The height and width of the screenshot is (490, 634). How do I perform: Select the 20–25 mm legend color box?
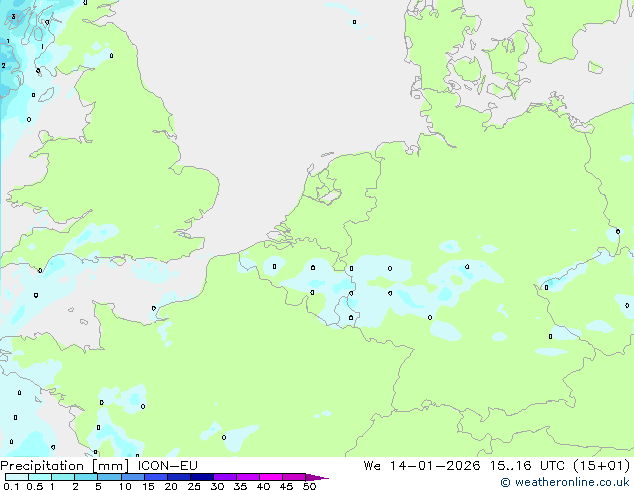pos(179,477)
